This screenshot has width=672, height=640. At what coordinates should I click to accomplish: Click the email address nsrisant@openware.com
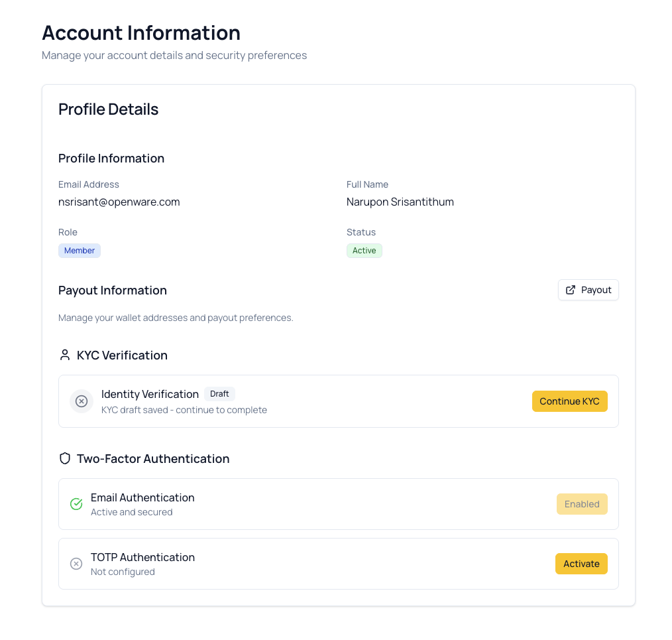(x=119, y=202)
